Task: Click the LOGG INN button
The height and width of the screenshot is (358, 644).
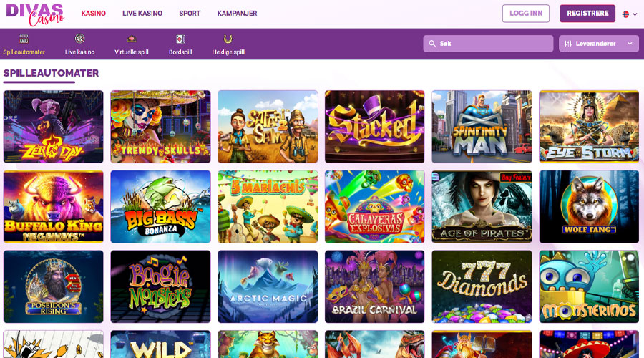Action: point(526,14)
